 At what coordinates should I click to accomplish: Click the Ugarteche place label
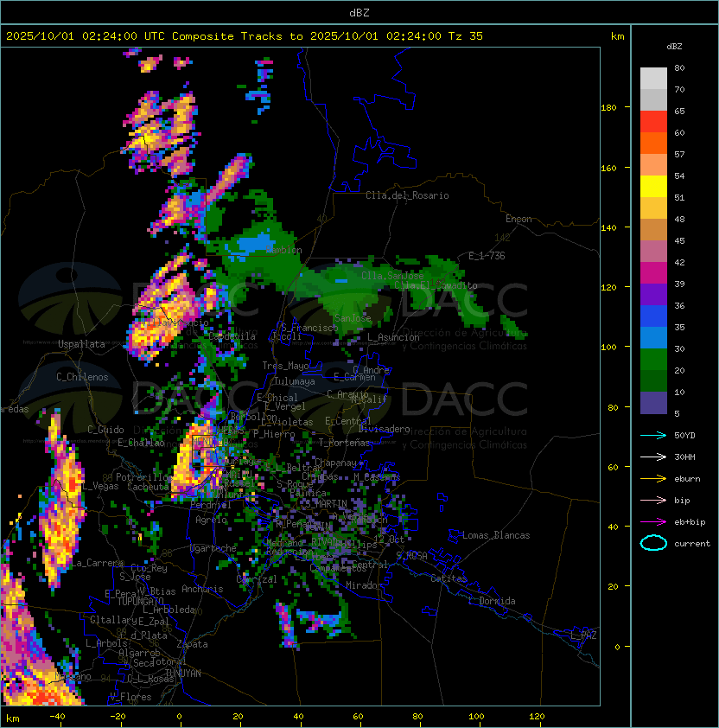point(213,549)
